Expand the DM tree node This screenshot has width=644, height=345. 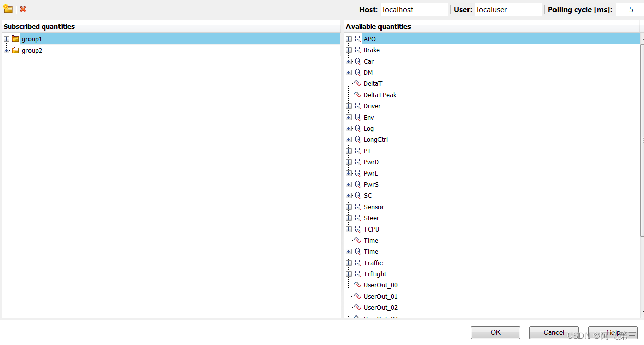tap(349, 73)
